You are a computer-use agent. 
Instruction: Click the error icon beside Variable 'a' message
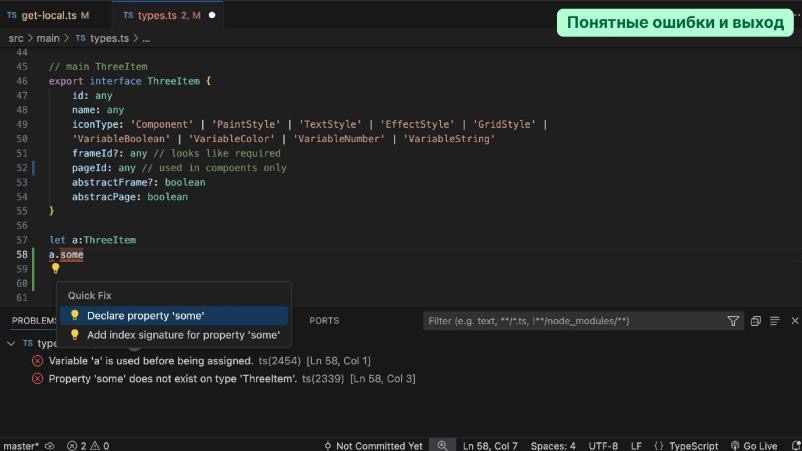pyautogui.click(x=37, y=361)
